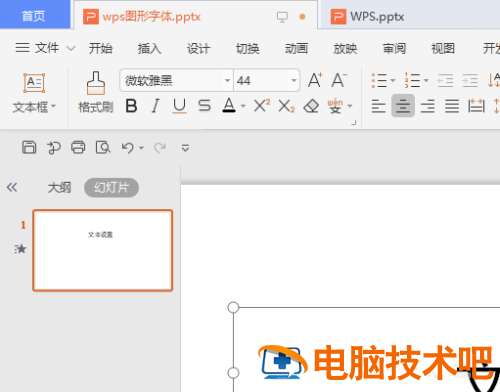This screenshot has width=500, height=392.
Task: Expand the 文件 menu arrow
Action: click(x=71, y=49)
